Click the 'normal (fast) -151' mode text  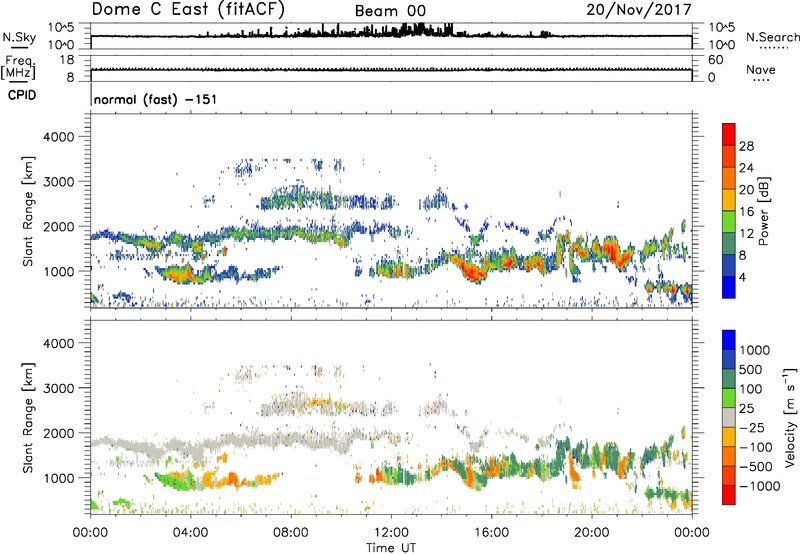(155, 99)
